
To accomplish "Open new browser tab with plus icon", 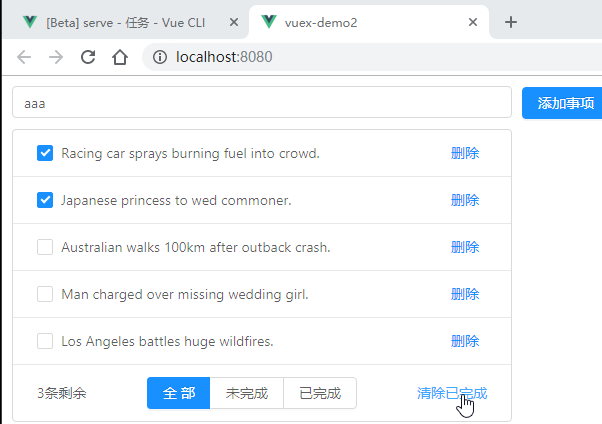I will tap(510, 22).
